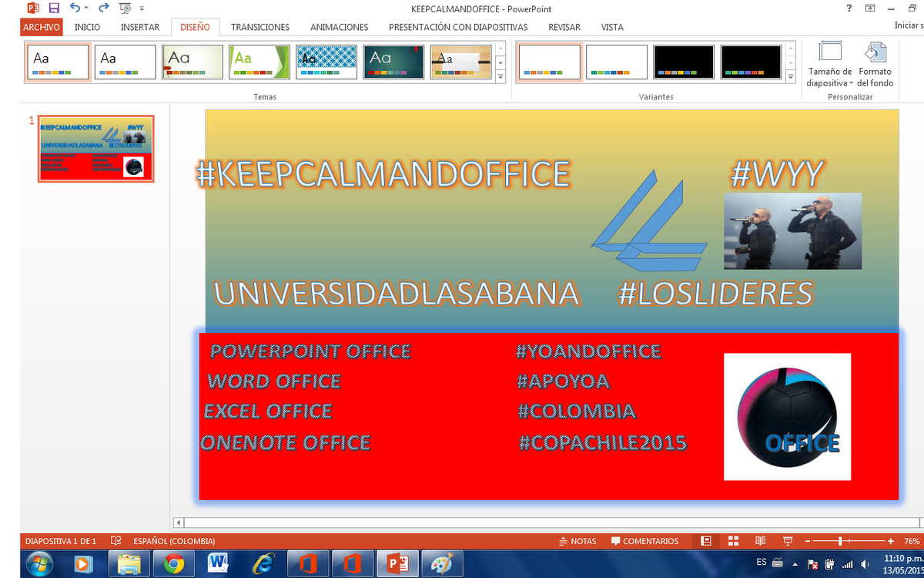
Task: Switch to Normal view icon
Action: coord(706,541)
